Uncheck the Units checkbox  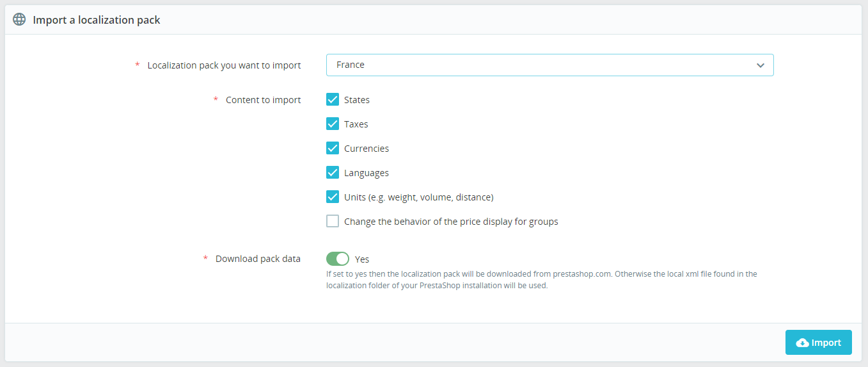coord(333,197)
